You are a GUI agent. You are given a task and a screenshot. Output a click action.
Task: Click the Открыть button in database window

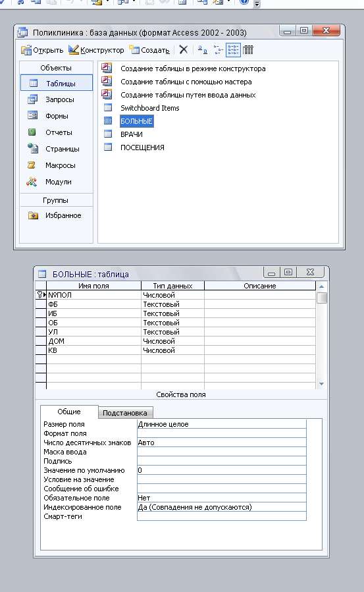(x=42, y=50)
